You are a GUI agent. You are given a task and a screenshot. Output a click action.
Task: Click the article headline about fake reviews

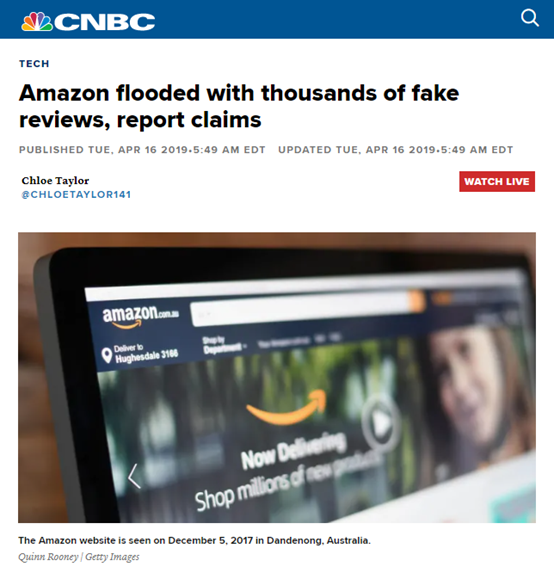[x=239, y=106]
